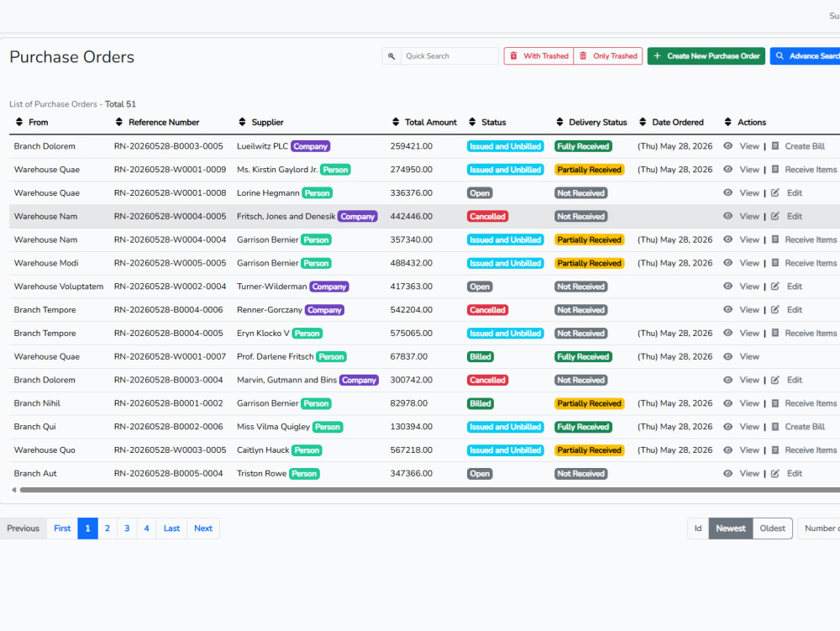Click the Quick Search magnifier icon
Screen dimensions: 840x631
pyautogui.click(x=391, y=56)
